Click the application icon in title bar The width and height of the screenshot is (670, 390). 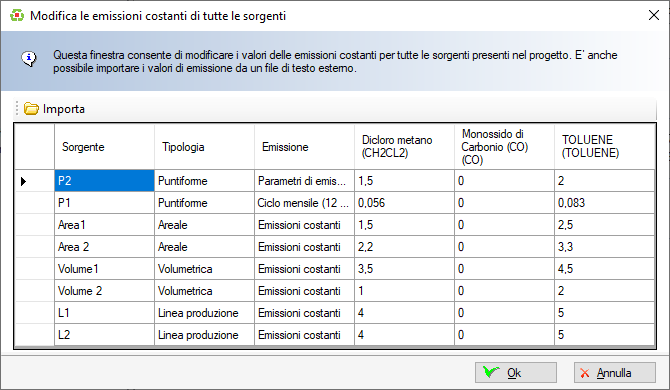[x=17, y=15]
